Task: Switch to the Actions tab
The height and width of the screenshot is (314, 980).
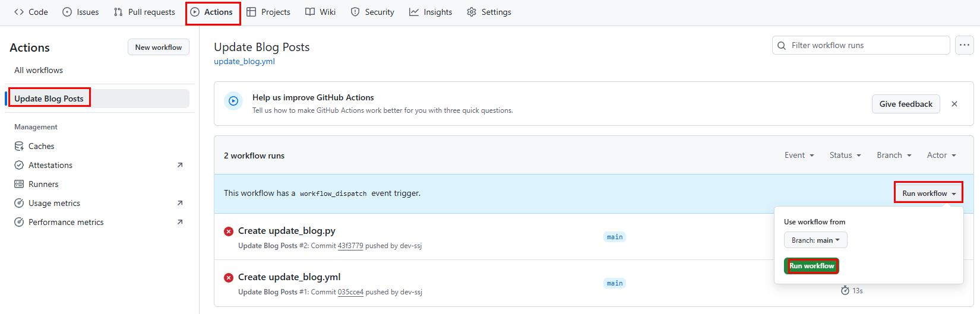Action: pos(213,12)
